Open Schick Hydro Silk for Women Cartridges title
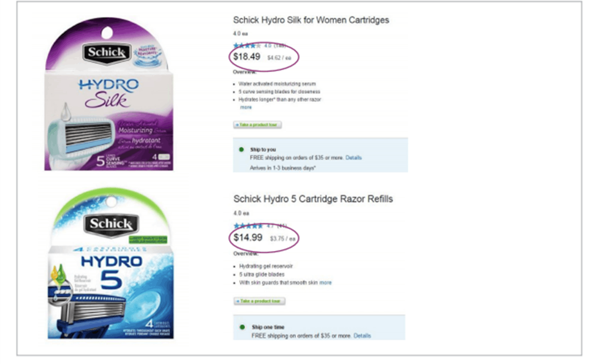Viewport: 599px width, 364px height. click(x=311, y=20)
